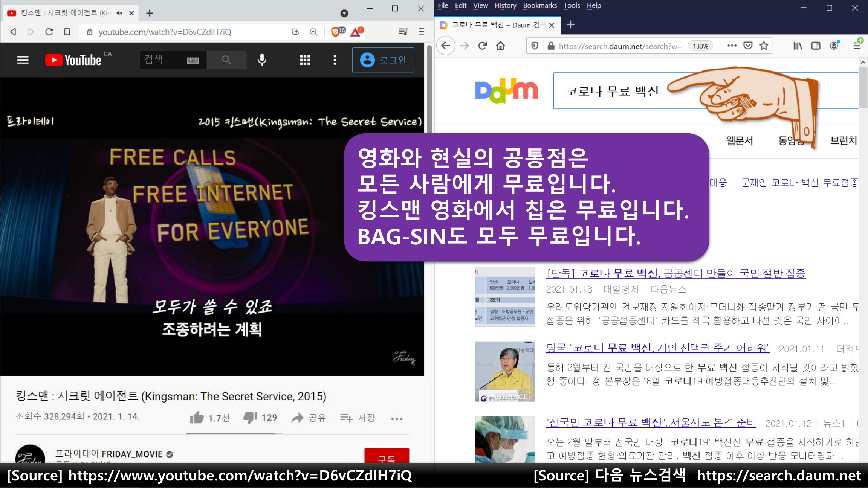Open the Firefox Help menu
The width and height of the screenshot is (868, 488).
[x=594, y=5]
